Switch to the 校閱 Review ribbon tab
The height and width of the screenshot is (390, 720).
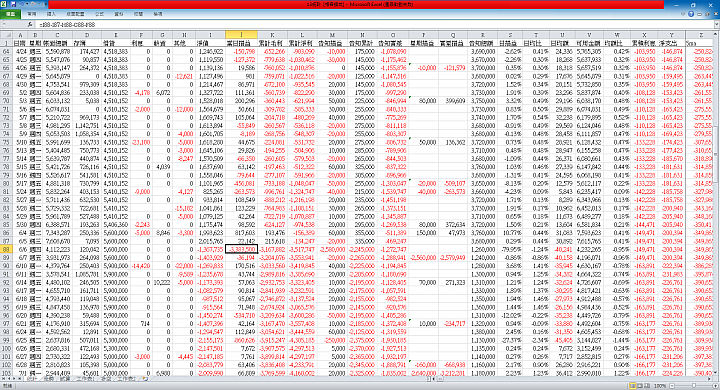[x=139, y=14]
